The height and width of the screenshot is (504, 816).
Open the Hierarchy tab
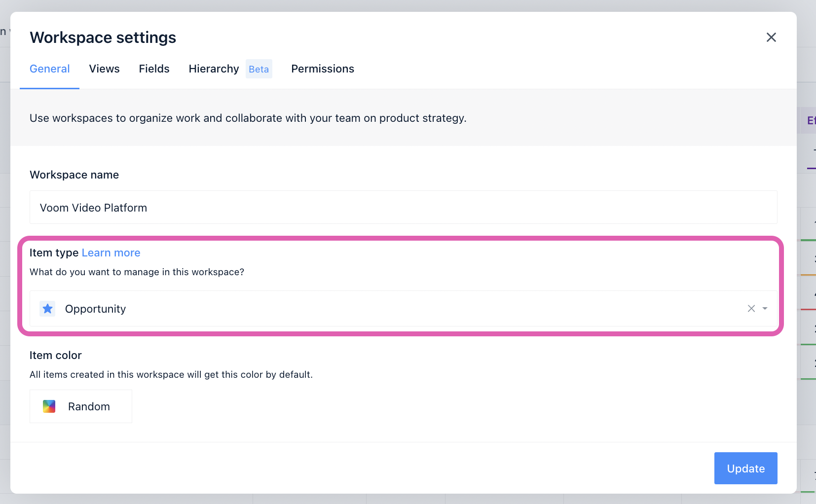[x=214, y=69]
